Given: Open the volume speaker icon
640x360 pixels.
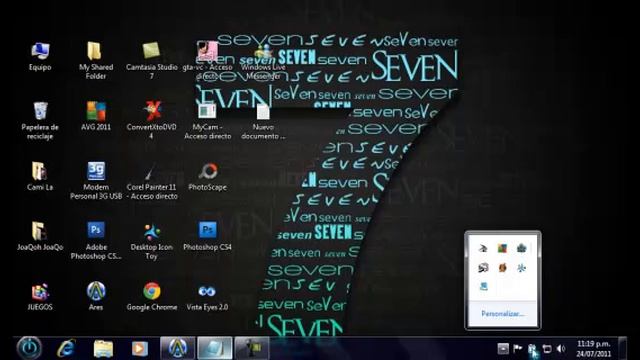Looking at the screenshot, I should coord(562,348).
